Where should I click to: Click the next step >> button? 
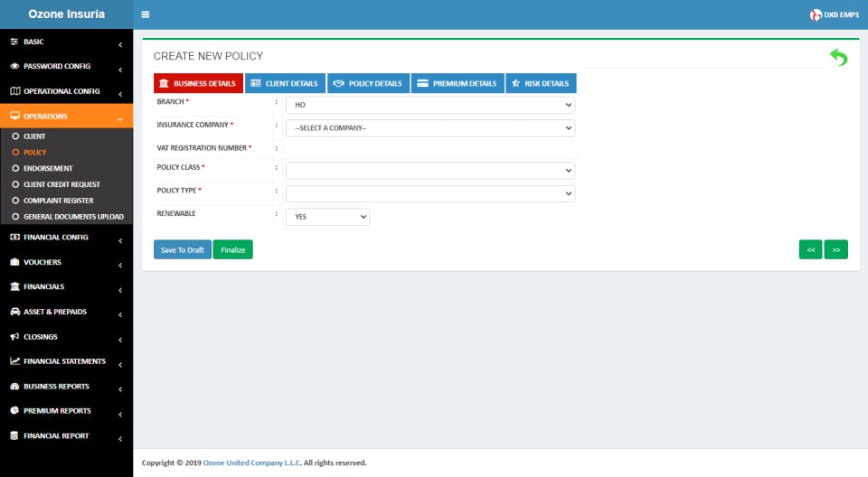click(835, 249)
